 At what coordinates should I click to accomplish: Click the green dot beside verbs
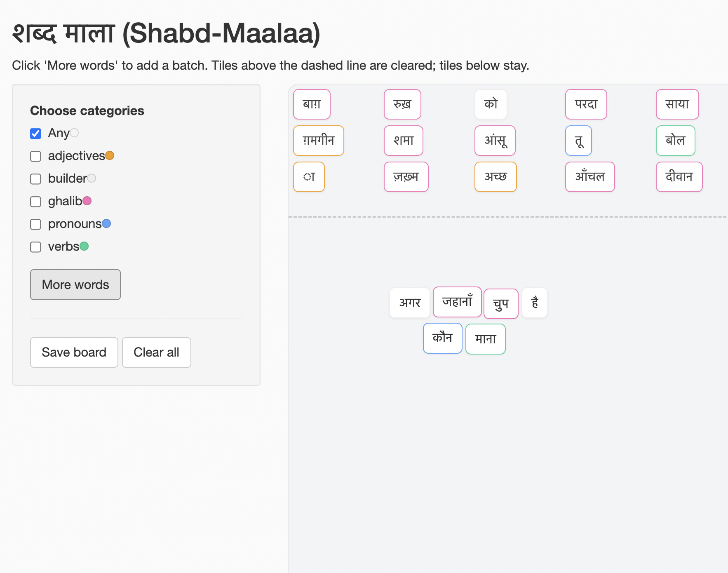85,246
